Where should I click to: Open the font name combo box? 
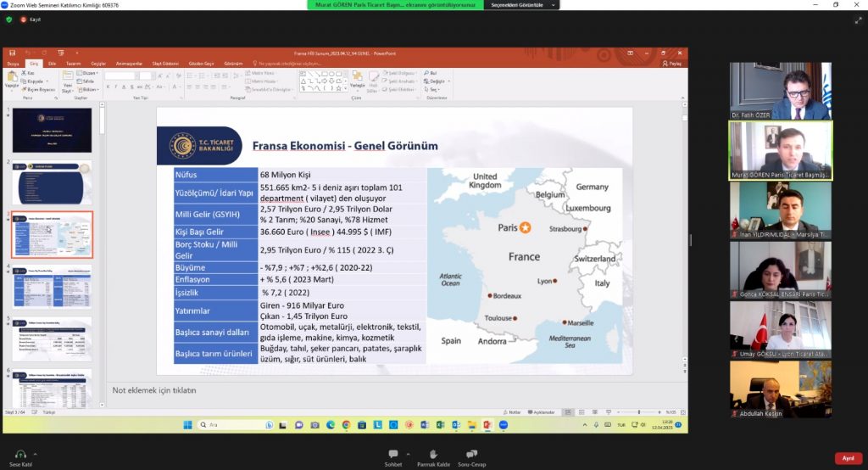[120, 76]
